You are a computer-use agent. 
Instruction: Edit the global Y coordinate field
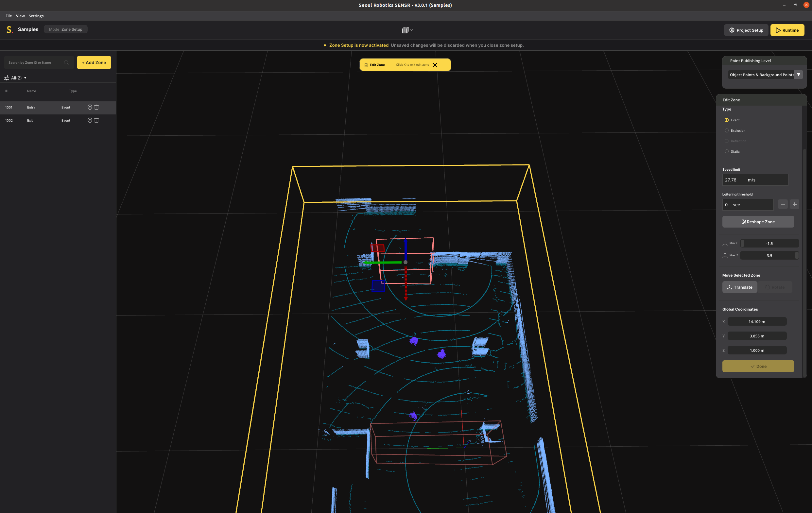pos(757,336)
